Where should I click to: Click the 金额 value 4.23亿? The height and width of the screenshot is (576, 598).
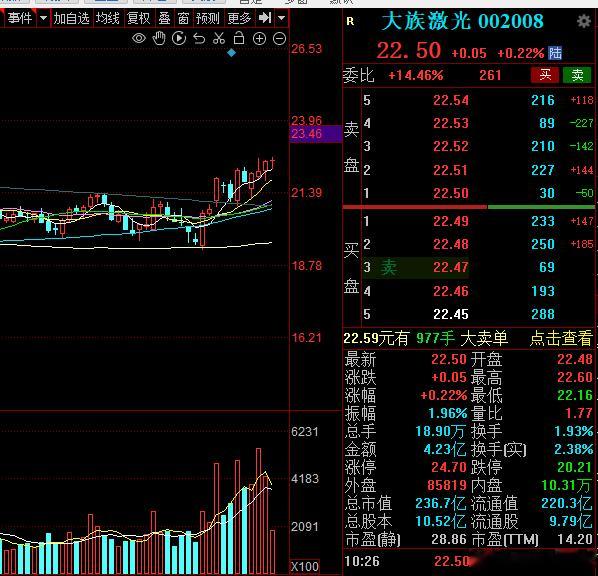(x=445, y=449)
